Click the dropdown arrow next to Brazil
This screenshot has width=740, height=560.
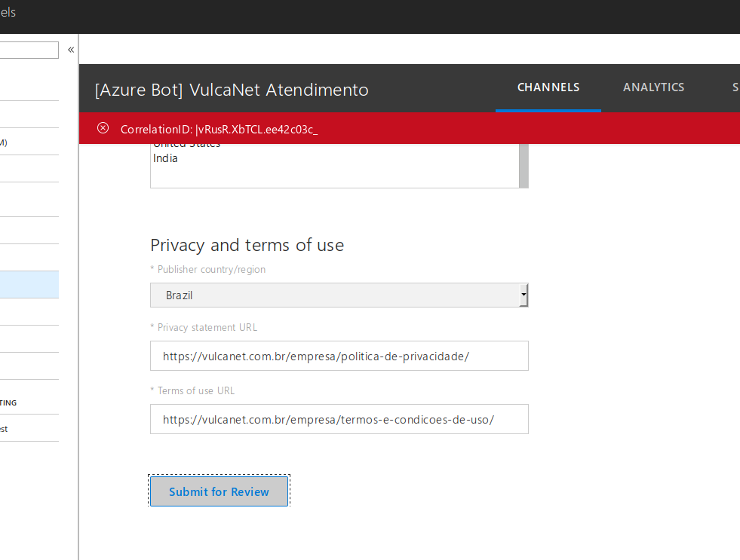523,295
